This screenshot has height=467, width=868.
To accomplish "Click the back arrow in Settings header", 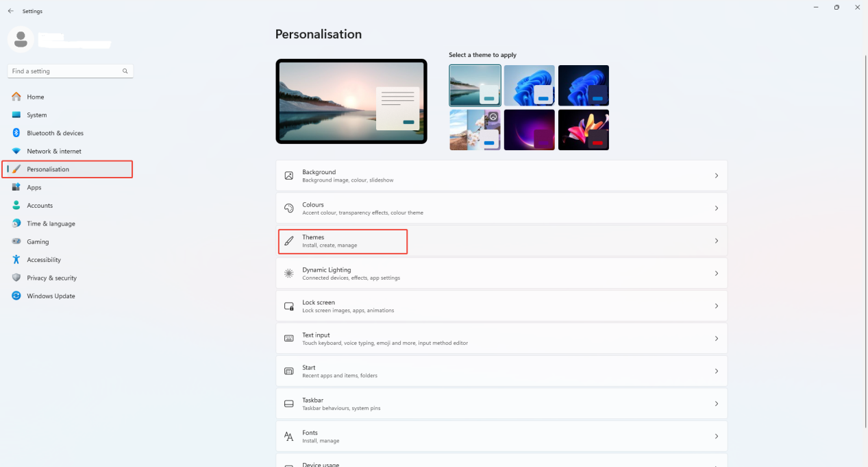I will tap(10, 11).
